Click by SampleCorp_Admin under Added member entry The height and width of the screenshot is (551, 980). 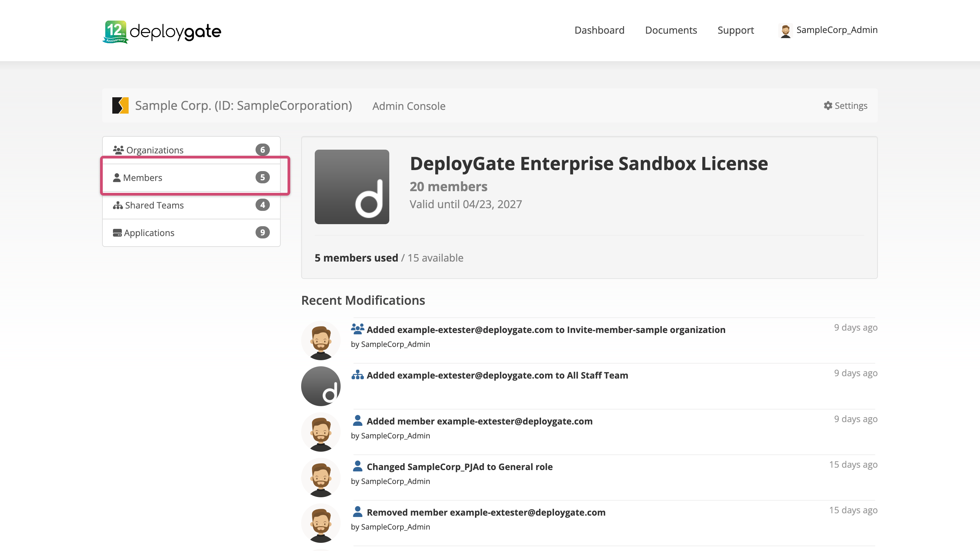pos(390,436)
